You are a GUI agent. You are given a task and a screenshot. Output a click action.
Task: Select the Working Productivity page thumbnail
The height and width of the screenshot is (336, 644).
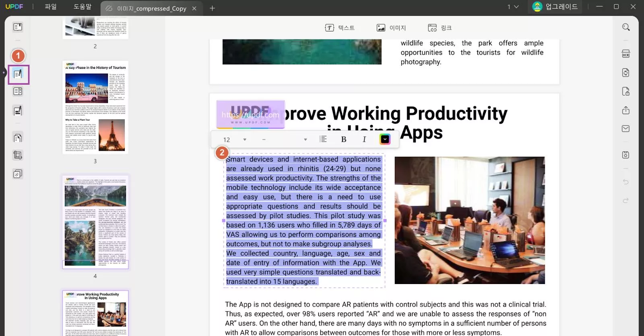tap(95, 313)
